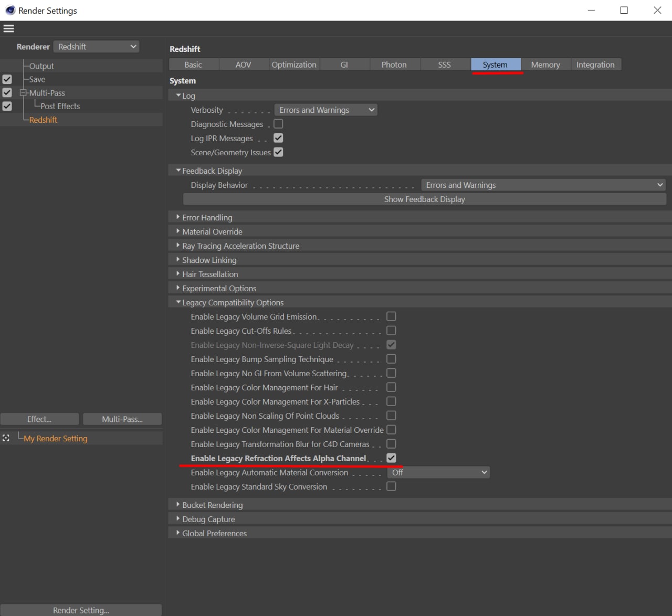Select Multi-Pass in the settings list
Image resolution: width=672 pixels, height=616 pixels.
click(47, 93)
